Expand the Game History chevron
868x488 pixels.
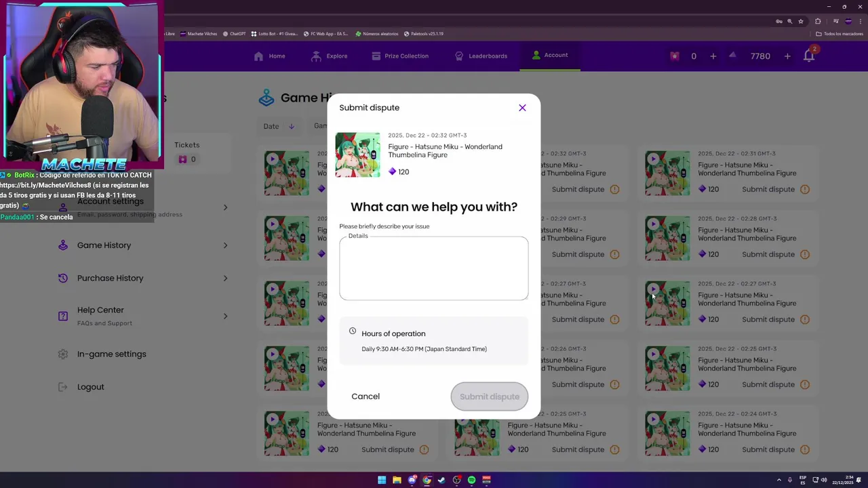[x=225, y=245]
